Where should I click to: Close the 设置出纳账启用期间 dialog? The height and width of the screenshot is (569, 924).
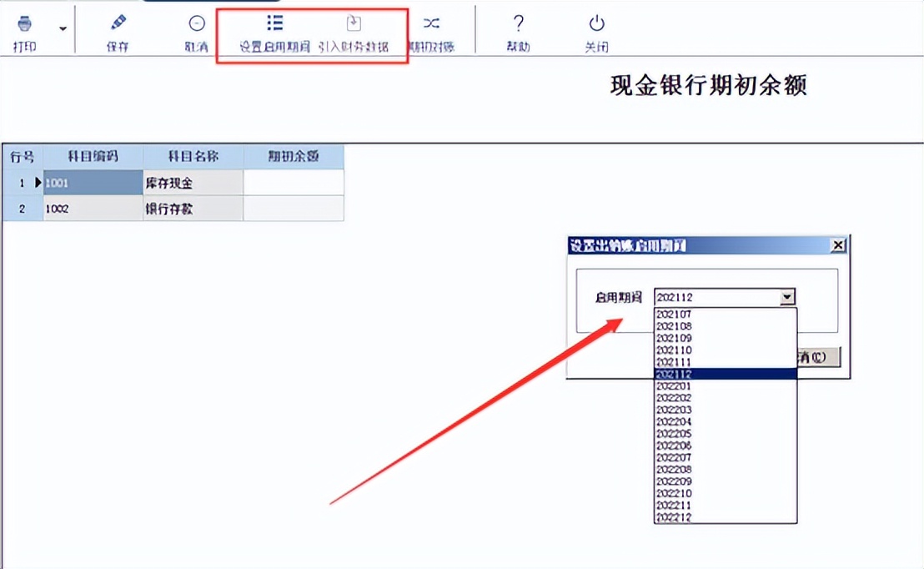click(x=838, y=244)
